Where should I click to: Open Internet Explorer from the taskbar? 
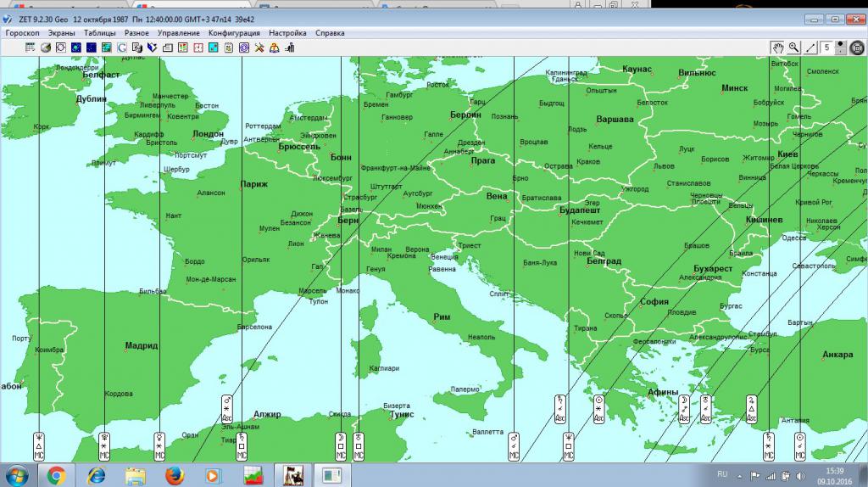[x=97, y=475]
